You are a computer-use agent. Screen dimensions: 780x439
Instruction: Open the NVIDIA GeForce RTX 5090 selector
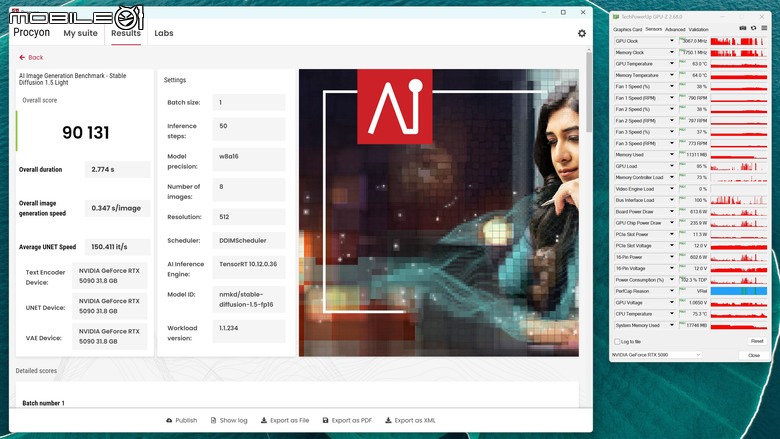coord(656,355)
